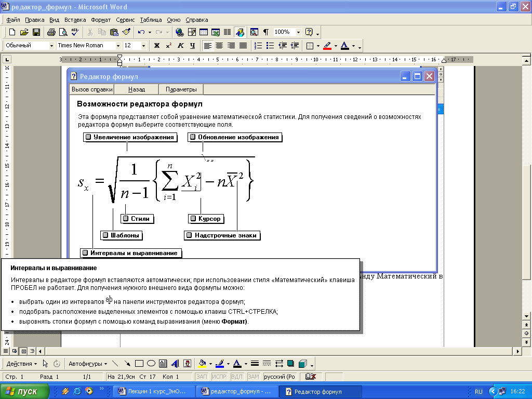Open the Вставка menu
This screenshot has width=532, height=399.
tap(75, 20)
